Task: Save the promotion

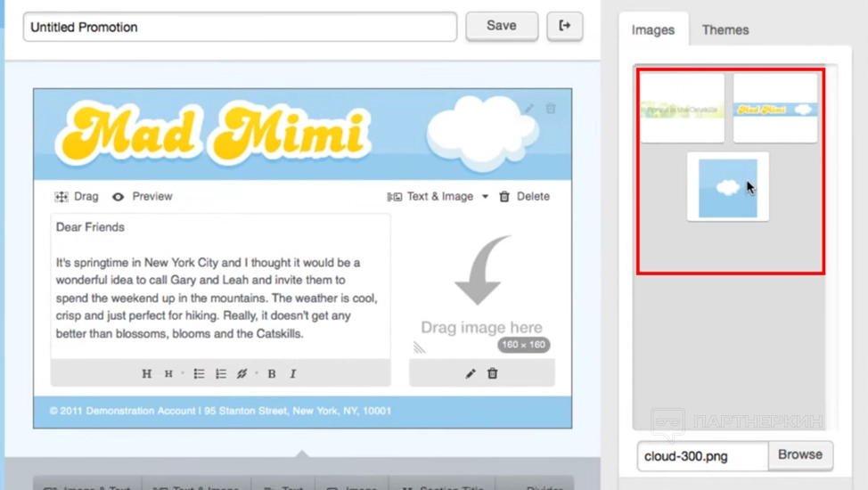Action: [x=502, y=26]
